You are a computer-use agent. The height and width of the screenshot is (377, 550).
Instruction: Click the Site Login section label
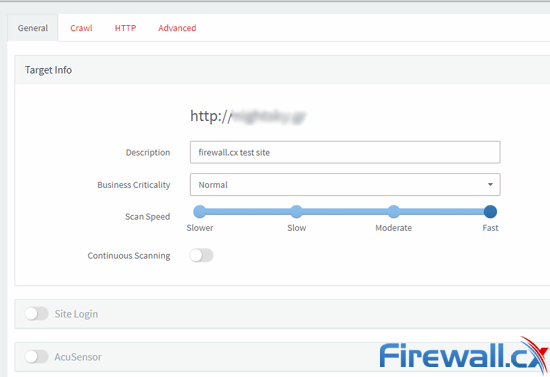coord(76,314)
